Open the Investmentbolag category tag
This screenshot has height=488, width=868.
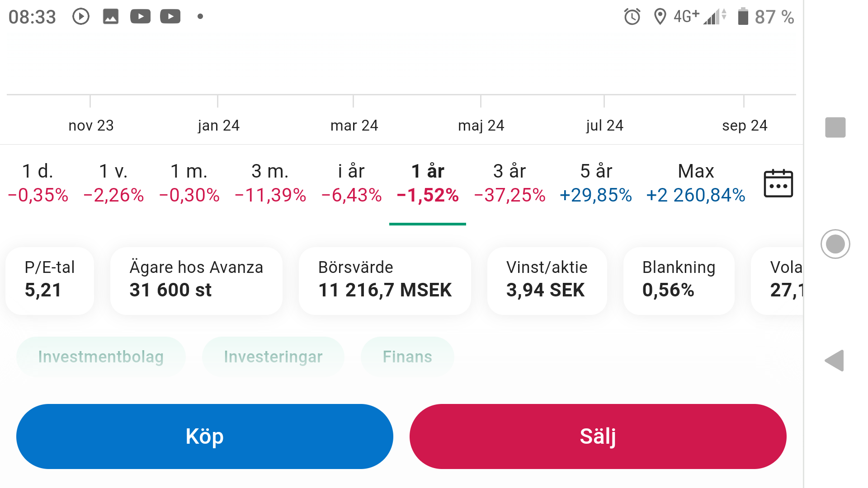tap(101, 357)
